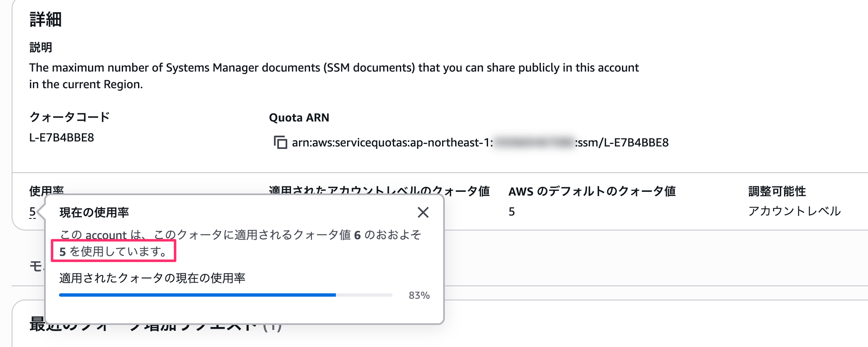
Task: Click the Quota ARN heading label
Action: [299, 118]
